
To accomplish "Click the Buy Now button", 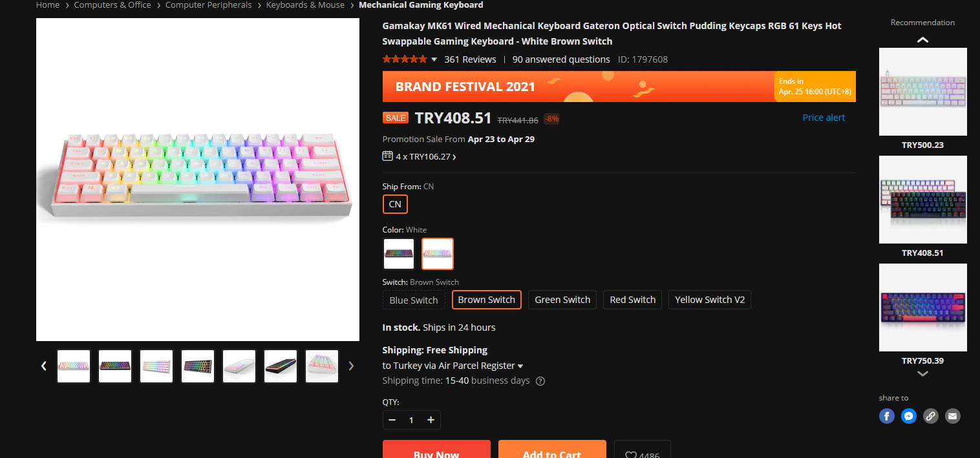I will 436,450.
